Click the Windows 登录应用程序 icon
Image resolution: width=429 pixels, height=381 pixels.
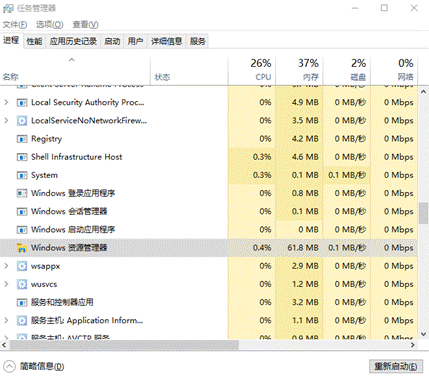pyautogui.click(x=22, y=193)
